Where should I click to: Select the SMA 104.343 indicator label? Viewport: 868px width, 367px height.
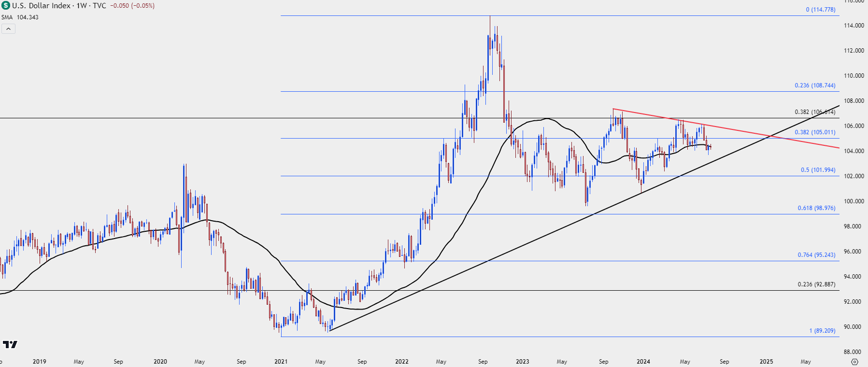[x=20, y=17]
